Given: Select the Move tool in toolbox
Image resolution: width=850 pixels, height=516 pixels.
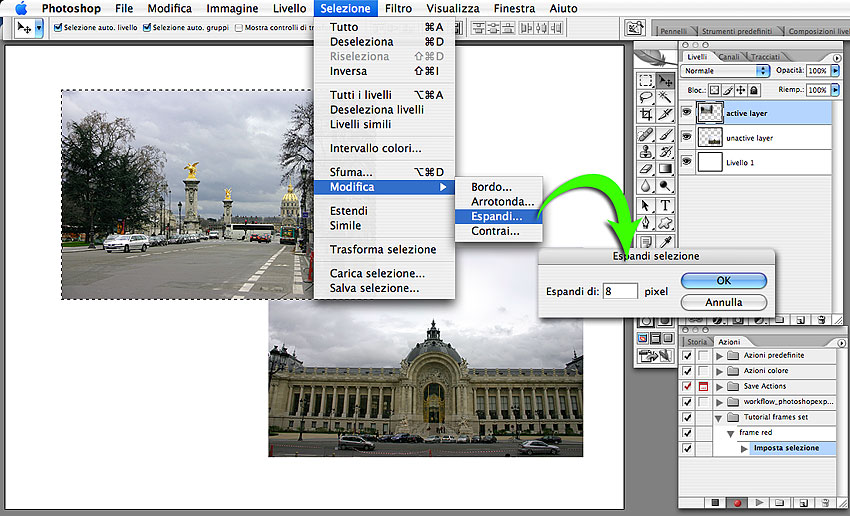Looking at the screenshot, I should 665,81.
